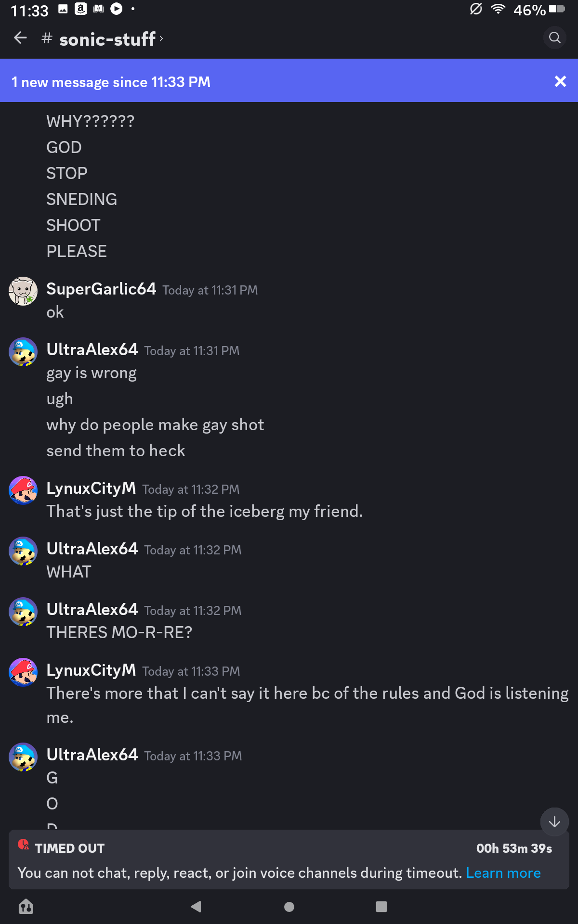Tap the timed out clock warning icon
The image size is (578, 924).
pyautogui.click(x=23, y=845)
